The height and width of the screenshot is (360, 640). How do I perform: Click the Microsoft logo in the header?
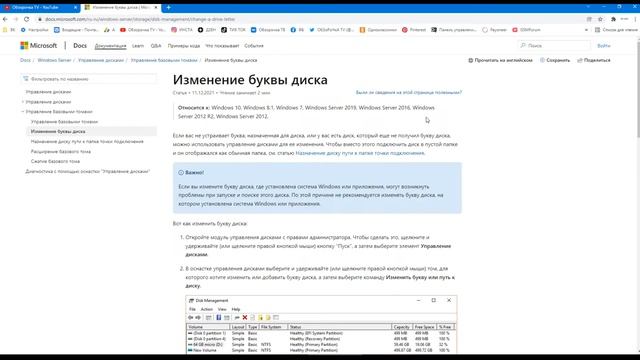click(x=39, y=46)
